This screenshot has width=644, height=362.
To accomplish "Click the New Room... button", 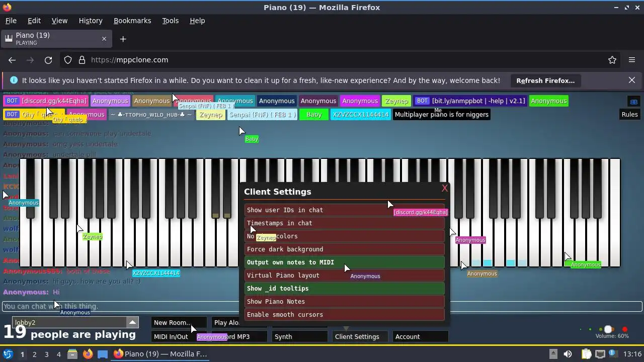I will click(x=179, y=323).
